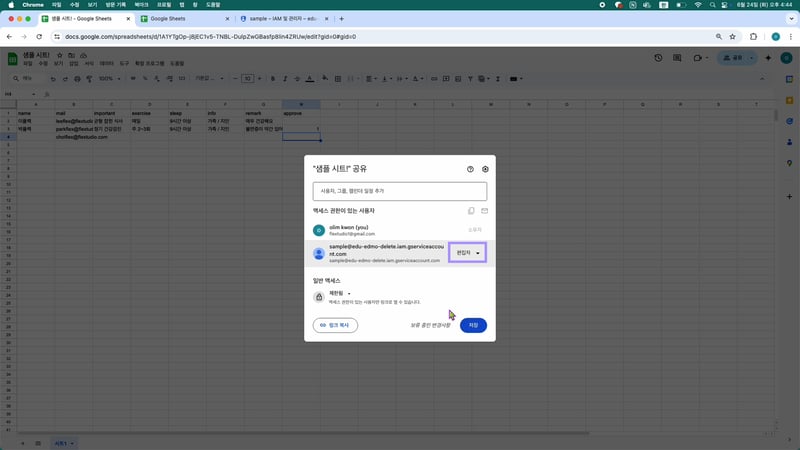Click the Share button in Sheets header

pyautogui.click(x=733, y=58)
